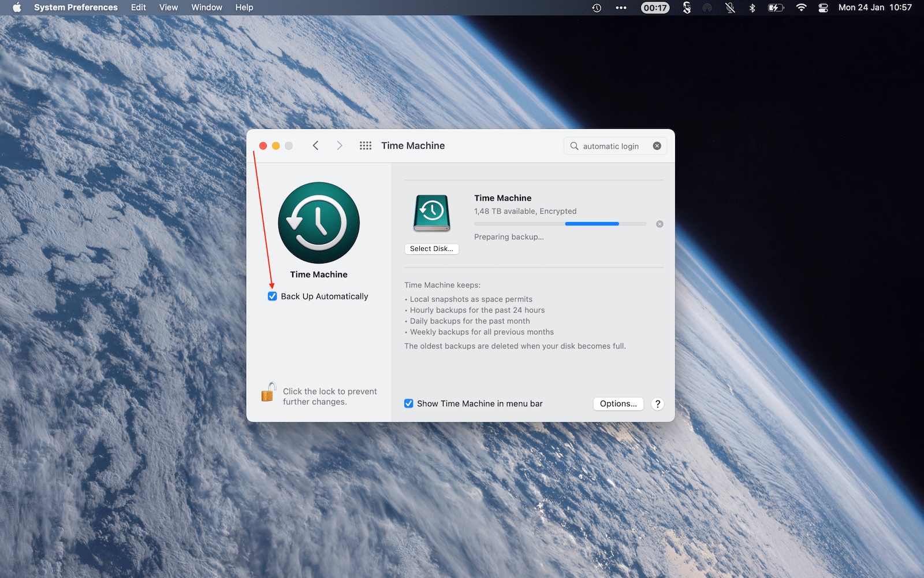Open Control Center from the menu bar
This screenshot has height=578, width=924.
point(823,8)
